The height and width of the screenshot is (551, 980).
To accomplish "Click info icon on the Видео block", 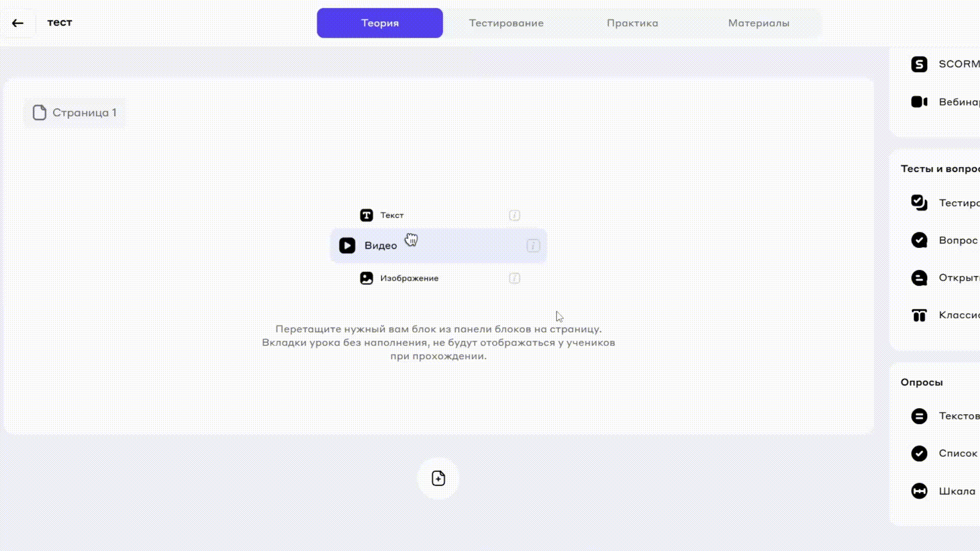I will pyautogui.click(x=533, y=246).
